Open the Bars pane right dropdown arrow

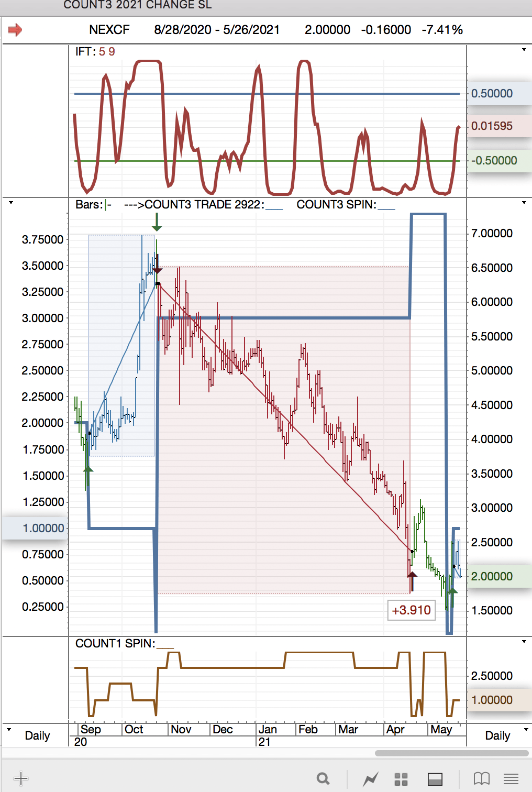click(x=524, y=203)
